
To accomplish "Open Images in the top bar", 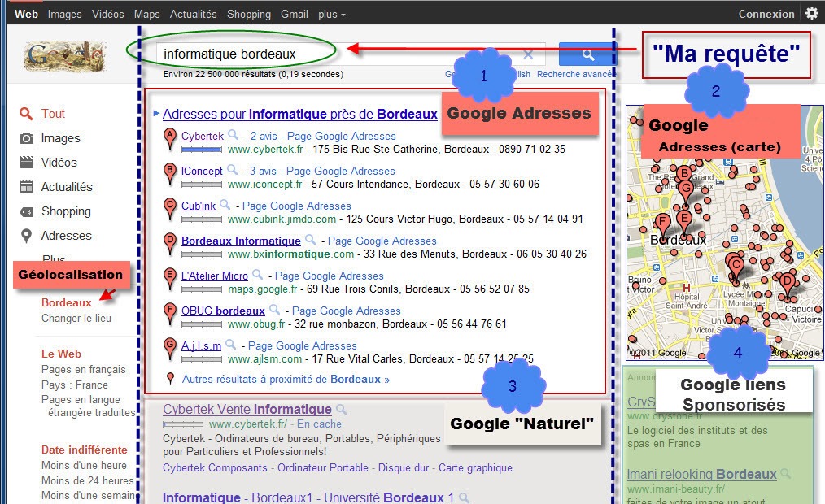I will pyautogui.click(x=65, y=14).
